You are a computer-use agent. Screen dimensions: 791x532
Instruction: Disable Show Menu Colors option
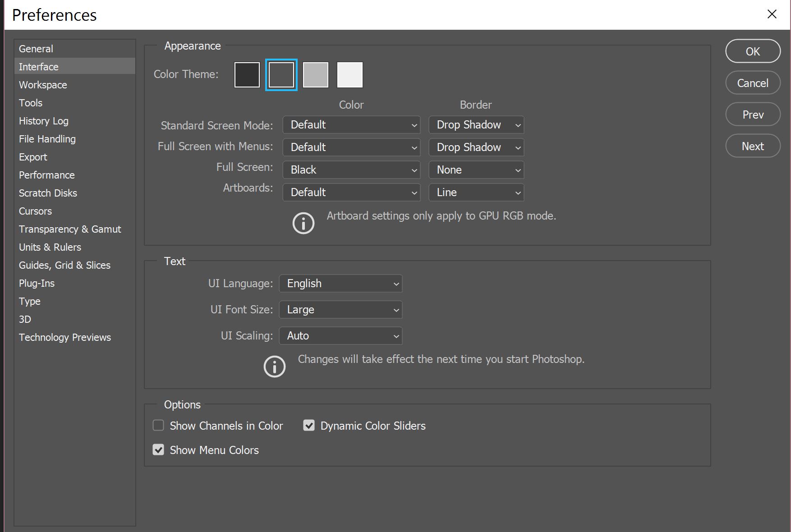pyautogui.click(x=158, y=450)
